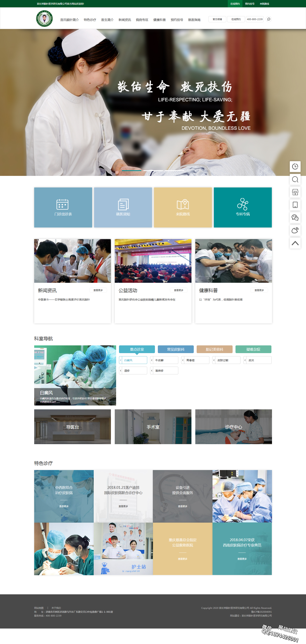Open the 门诊出诊表 calendar tile
Screen dimensions: 306x644
click(63, 208)
